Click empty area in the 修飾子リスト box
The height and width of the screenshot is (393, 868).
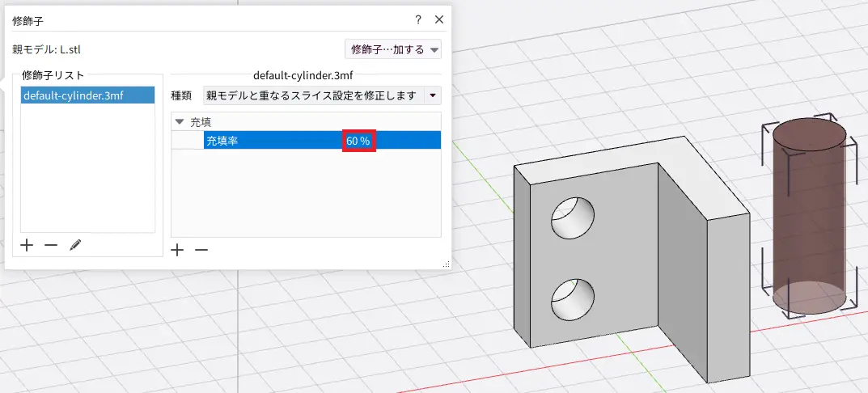[x=87, y=170]
